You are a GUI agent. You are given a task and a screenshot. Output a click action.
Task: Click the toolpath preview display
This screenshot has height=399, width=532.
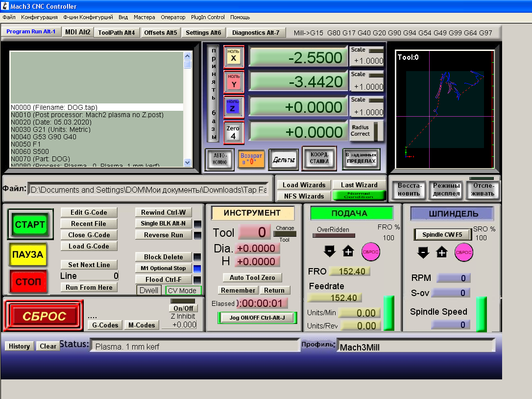click(x=444, y=109)
